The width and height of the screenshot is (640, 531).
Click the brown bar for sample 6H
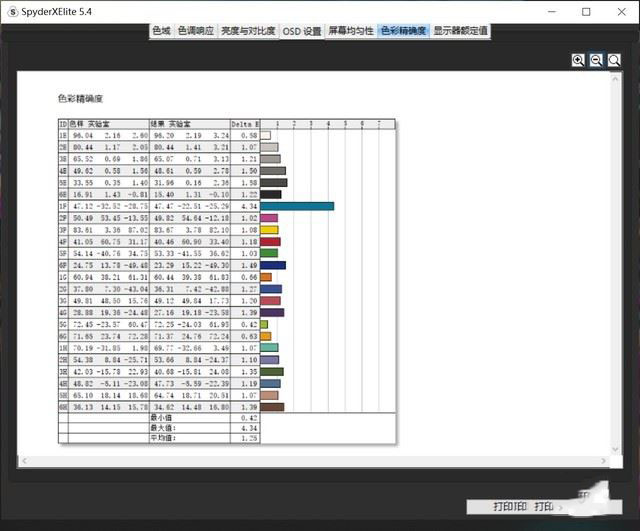(x=272, y=407)
